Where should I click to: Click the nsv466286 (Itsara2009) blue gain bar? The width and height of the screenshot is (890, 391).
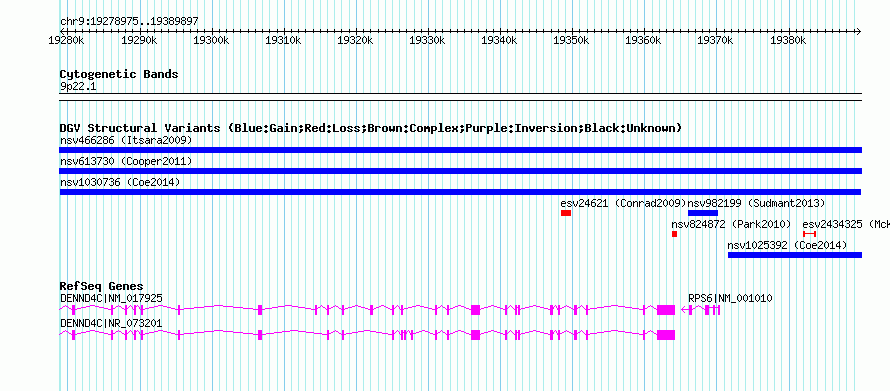(460, 150)
